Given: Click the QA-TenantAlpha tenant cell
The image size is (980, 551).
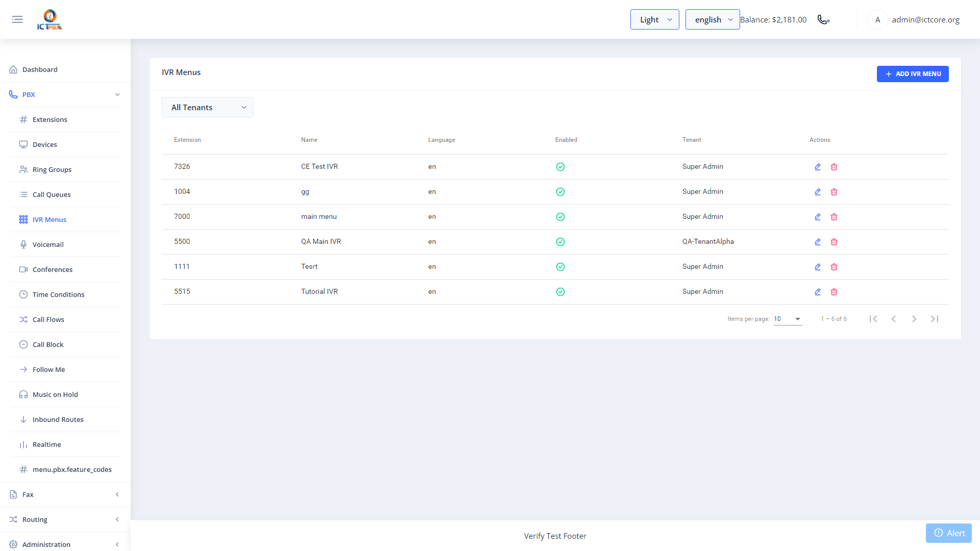Looking at the screenshot, I should [x=708, y=241].
